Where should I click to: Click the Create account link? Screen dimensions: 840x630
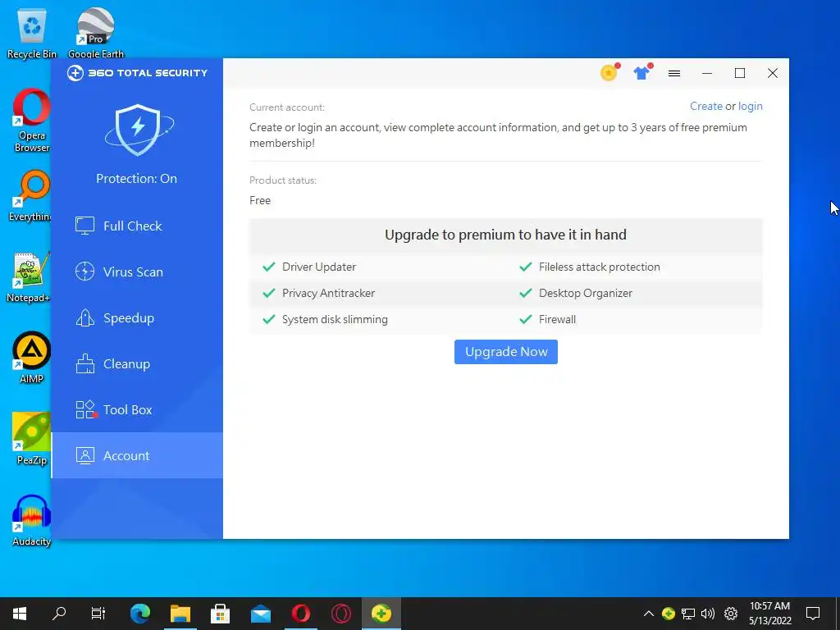[x=706, y=106]
